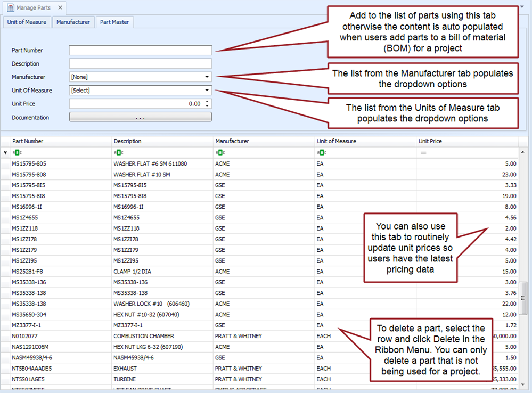This screenshot has height=393, width=532.
Task: Switch to the Unit of Measure tab
Action: [27, 22]
